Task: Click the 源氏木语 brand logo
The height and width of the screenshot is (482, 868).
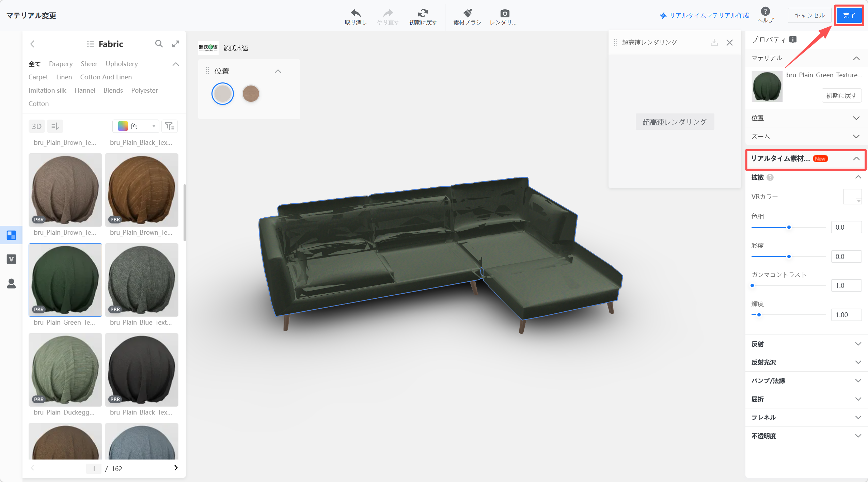Action: 208,48
